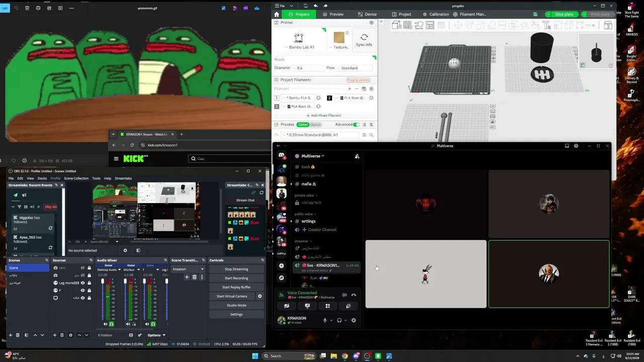Open the Scene Collection menu in OBS
Screen dimensions: 644x362
tap(76, 178)
